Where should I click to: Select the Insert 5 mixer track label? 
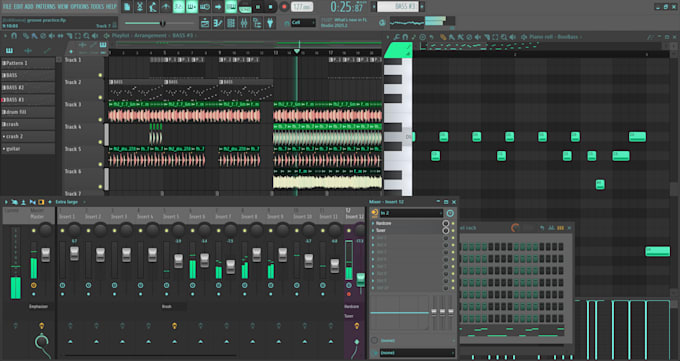point(171,217)
